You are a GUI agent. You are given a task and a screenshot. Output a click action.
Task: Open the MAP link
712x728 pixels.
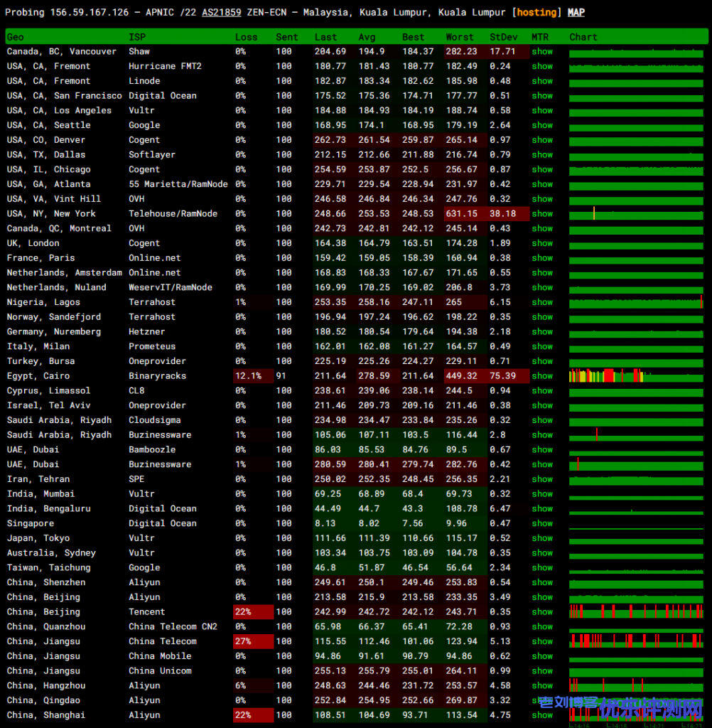tap(576, 13)
